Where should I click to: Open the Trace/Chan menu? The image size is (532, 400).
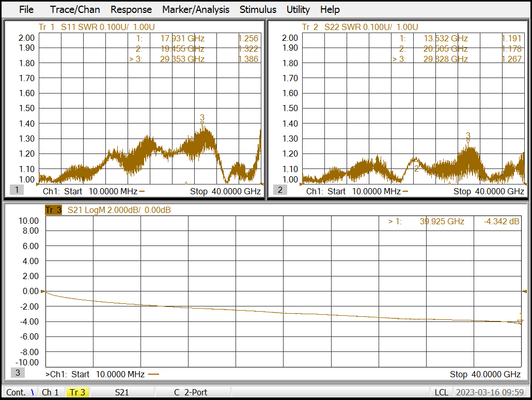(75, 9)
